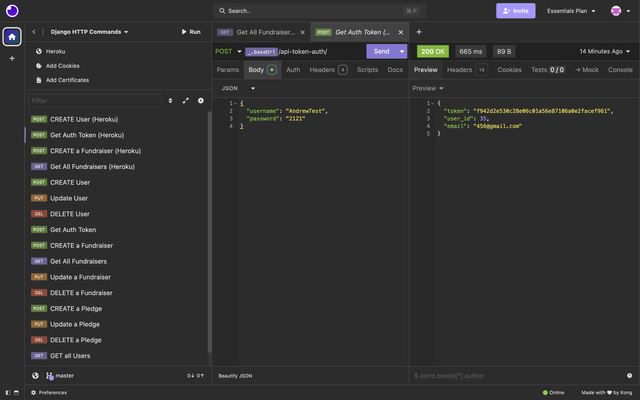640x400 pixels.
Task: Open the Cookies response tab
Action: [x=509, y=70]
